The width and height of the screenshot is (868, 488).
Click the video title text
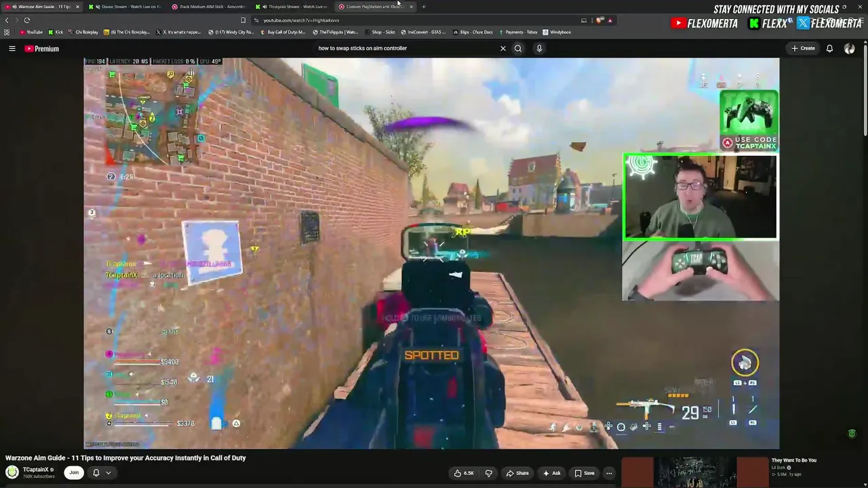125,457
